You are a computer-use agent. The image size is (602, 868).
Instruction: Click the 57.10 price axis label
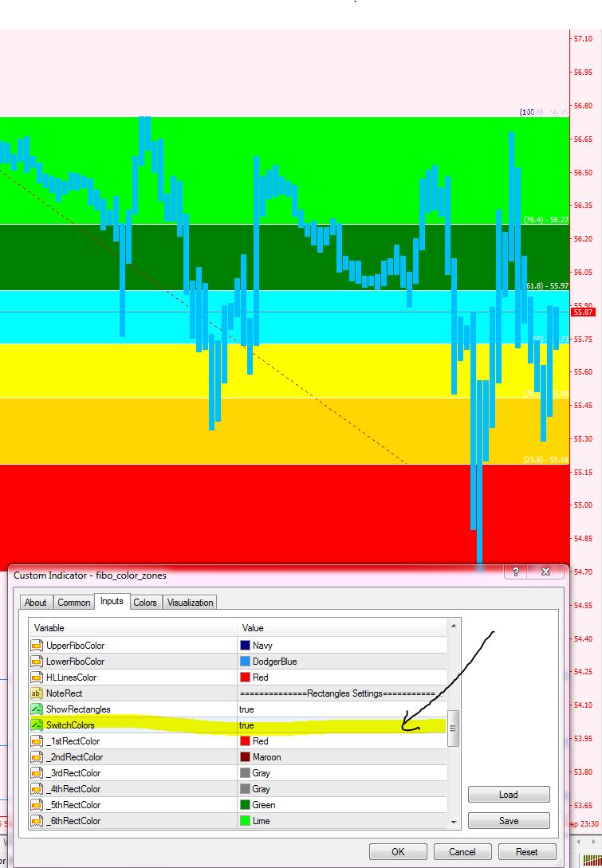(x=583, y=39)
